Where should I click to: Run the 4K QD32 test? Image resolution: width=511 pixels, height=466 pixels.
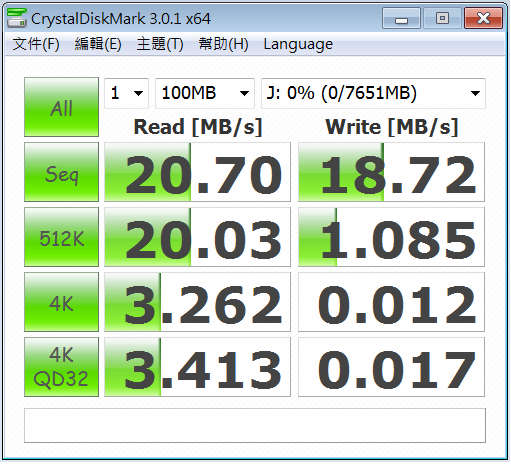pos(61,367)
